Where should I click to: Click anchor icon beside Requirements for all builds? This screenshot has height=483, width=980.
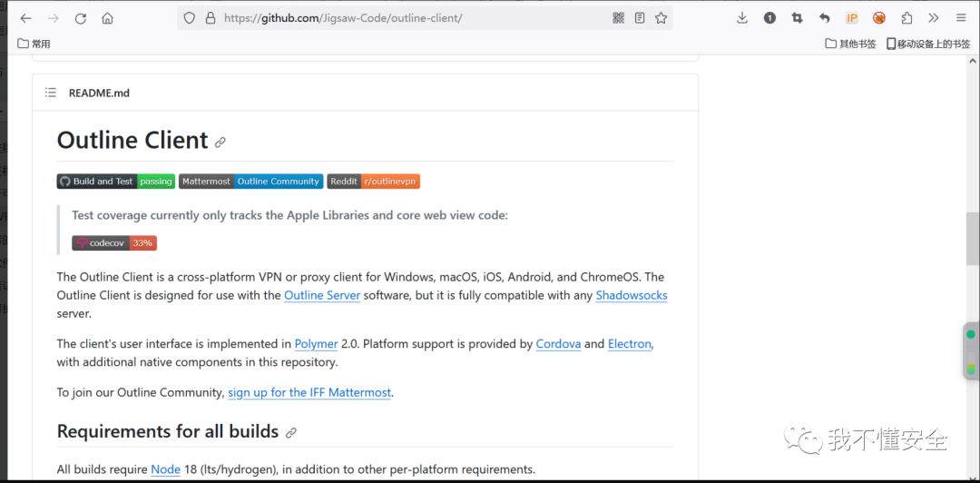290,432
